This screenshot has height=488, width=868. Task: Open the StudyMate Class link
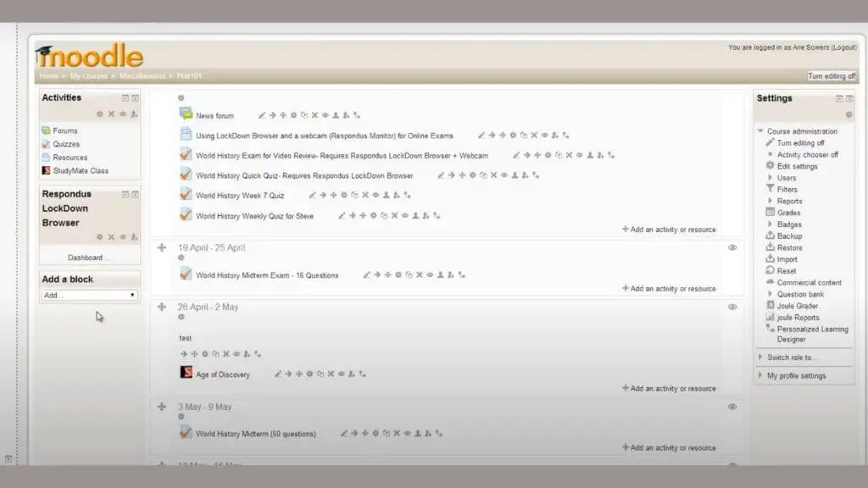[81, 170]
